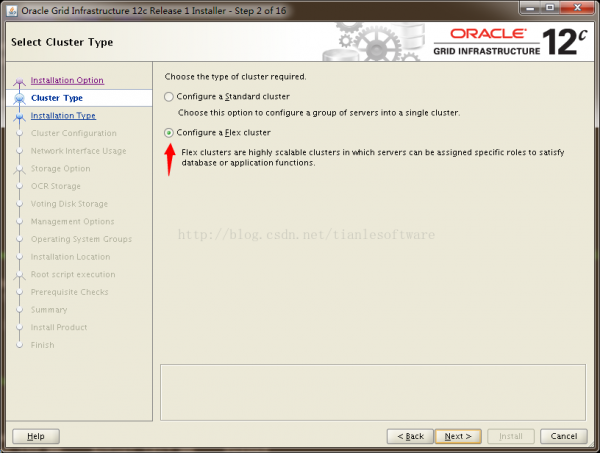The height and width of the screenshot is (453, 600).
Task: Click the empty message area box
Action: [373, 392]
